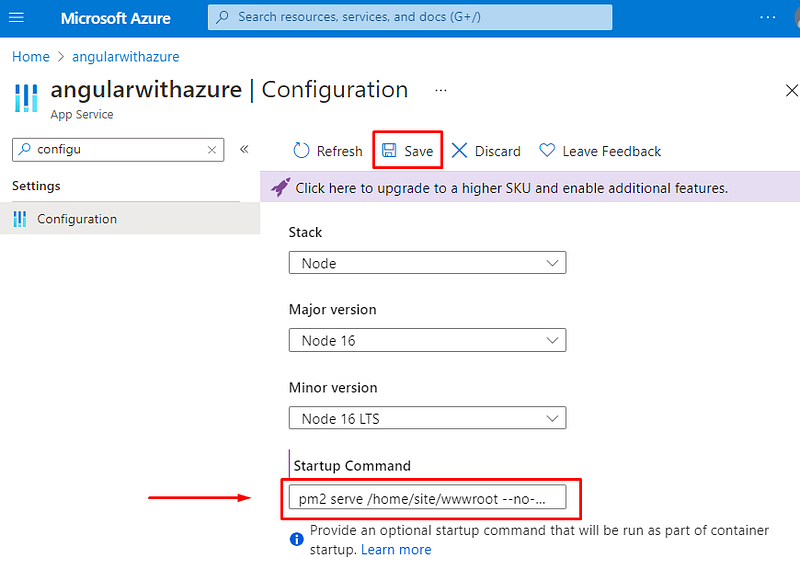Click the 'Minor version' label
This screenshot has width=800, height=579.
coord(333,388)
